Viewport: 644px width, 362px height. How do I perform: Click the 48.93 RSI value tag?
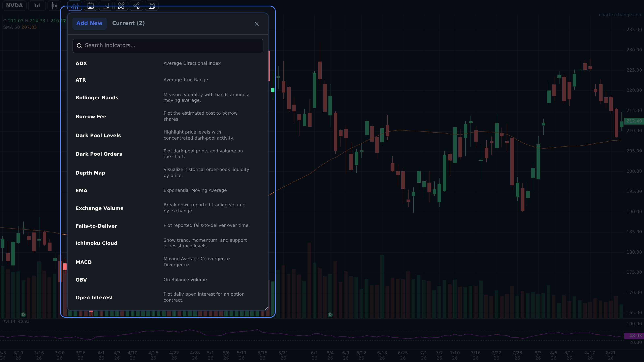[x=634, y=336]
